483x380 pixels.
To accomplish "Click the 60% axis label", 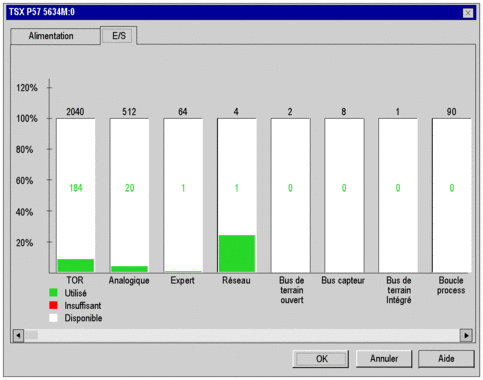I will pos(25,181).
